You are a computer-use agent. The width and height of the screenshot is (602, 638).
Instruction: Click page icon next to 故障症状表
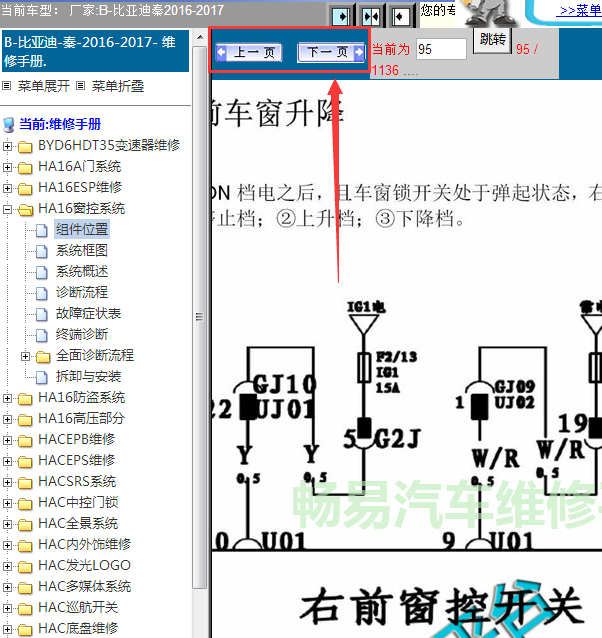41,314
